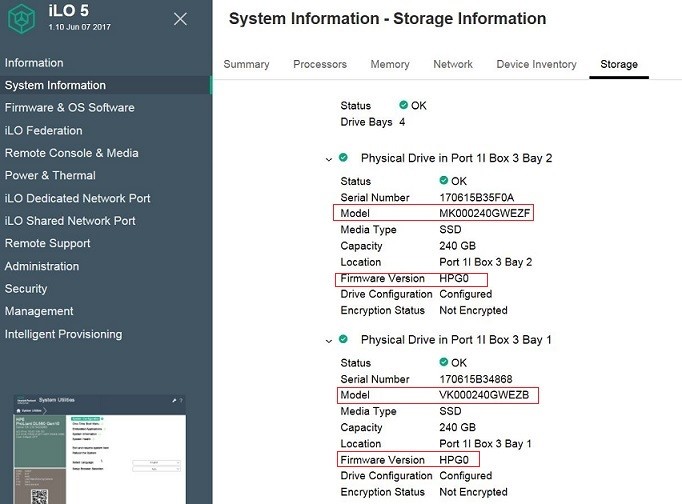682x504 pixels.
Task: Switch to the Memory tab
Action: [x=390, y=64]
